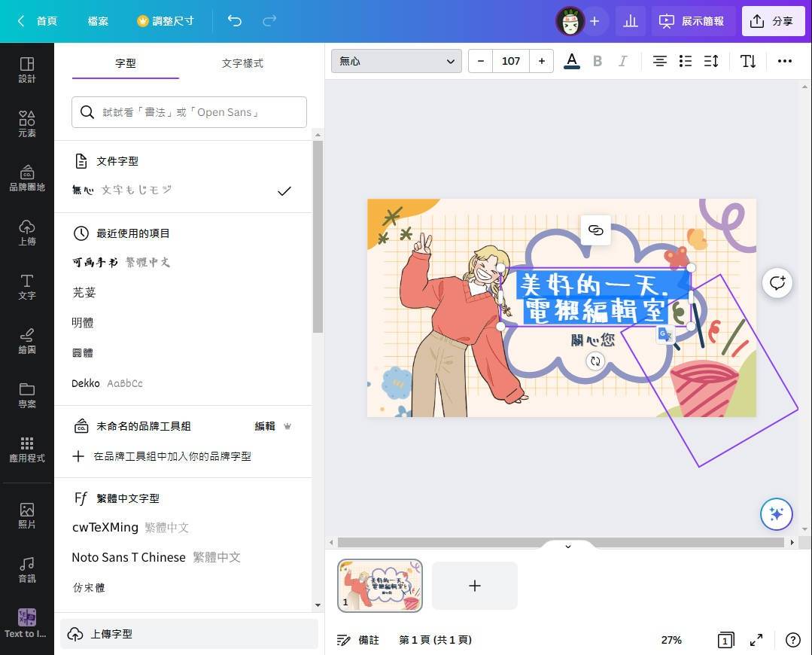
Task: Click 編輯 next to the unnamed brand kit
Action: pyautogui.click(x=265, y=425)
